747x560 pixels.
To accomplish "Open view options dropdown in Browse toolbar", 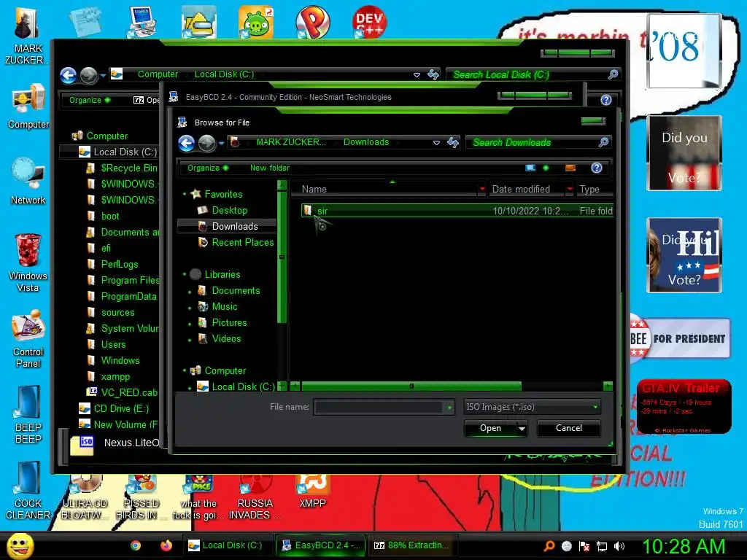I will [546, 168].
